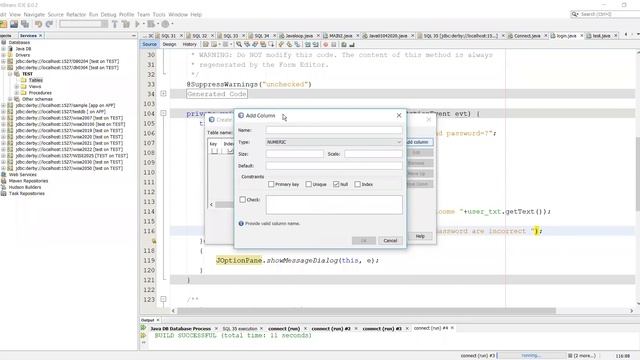Screen dimensions: 640x360
Task: Open the Window menu
Action: pos(178,14)
